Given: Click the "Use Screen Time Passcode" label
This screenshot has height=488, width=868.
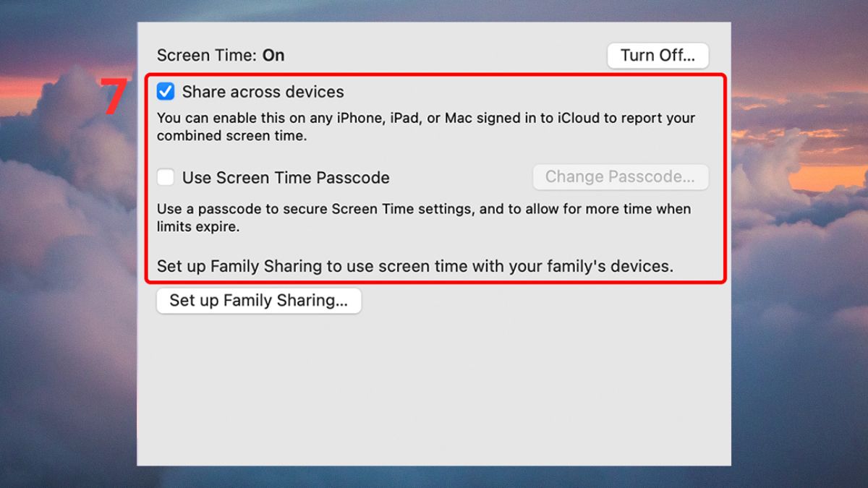Looking at the screenshot, I should pyautogui.click(x=286, y=177).
